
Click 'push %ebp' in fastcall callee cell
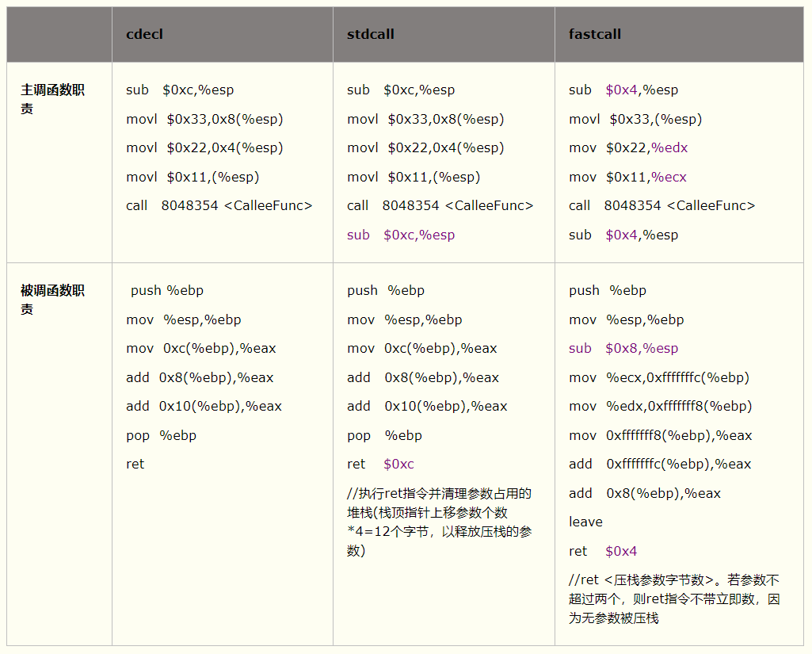[608, 291]
